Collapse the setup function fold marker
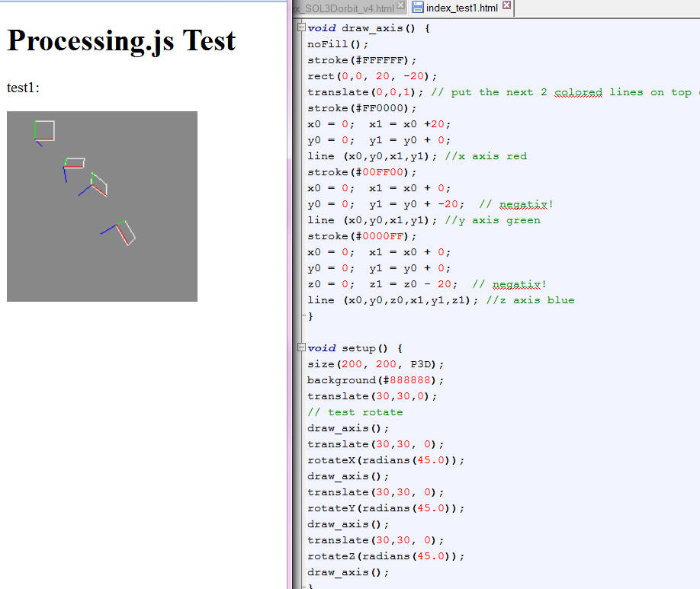 (301, 348)
